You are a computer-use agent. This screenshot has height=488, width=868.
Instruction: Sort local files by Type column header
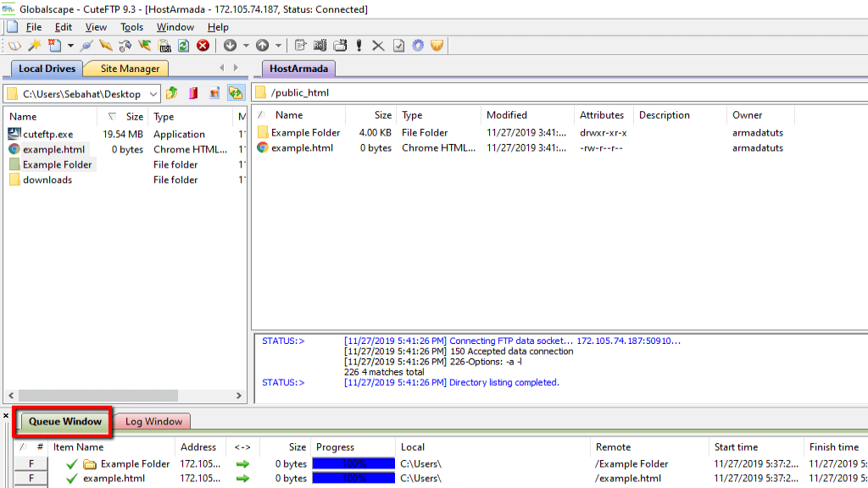tap(191, 117)
